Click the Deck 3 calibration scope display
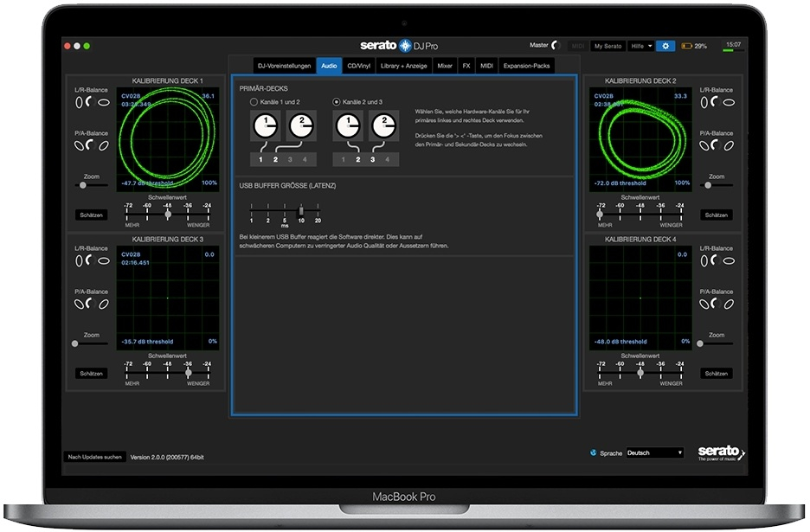The width and height of the screenshot is (810, 532). point(168,298)
